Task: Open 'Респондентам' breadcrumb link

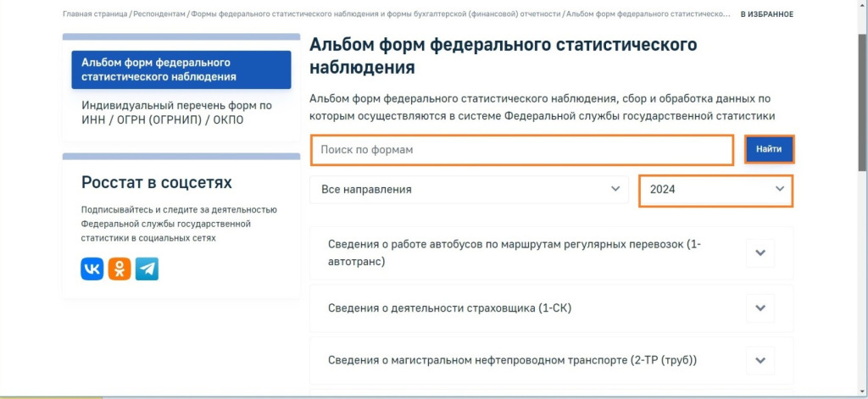Action: (x=159, y=14)
